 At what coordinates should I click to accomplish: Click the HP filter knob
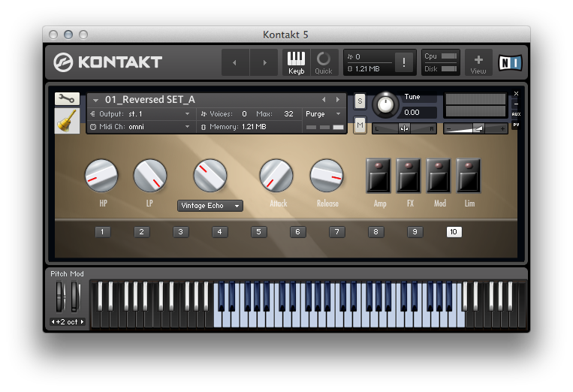click(101, 176)
